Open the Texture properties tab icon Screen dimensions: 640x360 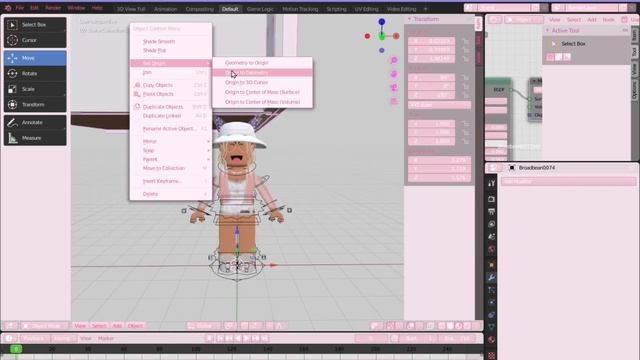click(491, 355)
